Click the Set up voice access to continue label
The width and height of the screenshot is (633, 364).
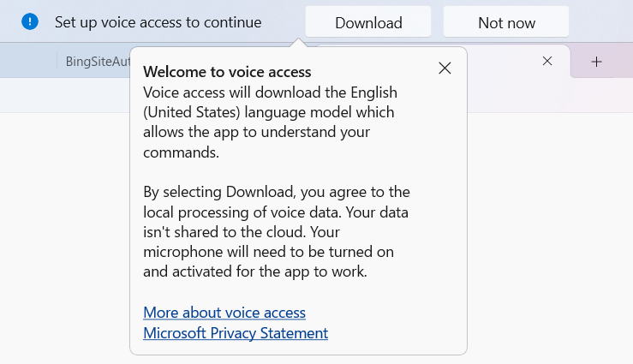point(158,22)
